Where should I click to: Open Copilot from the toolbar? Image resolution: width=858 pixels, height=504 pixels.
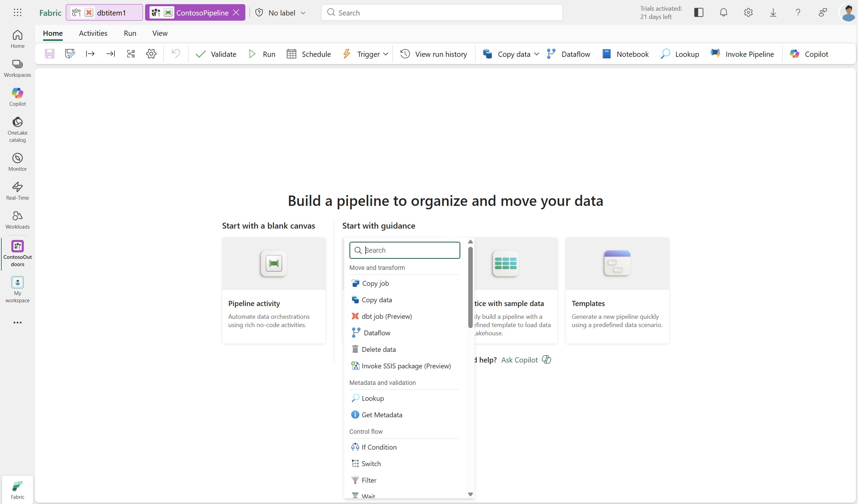click(x=809, y=54)
